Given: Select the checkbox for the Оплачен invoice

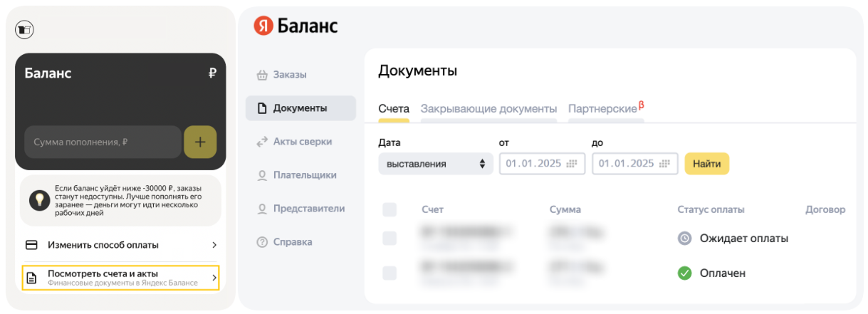Looking at the screenshot, I should click(389, 273).
